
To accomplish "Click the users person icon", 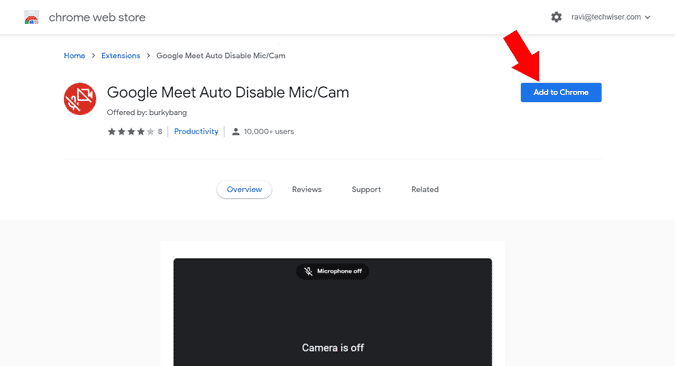I will click(x=235, y=132).
